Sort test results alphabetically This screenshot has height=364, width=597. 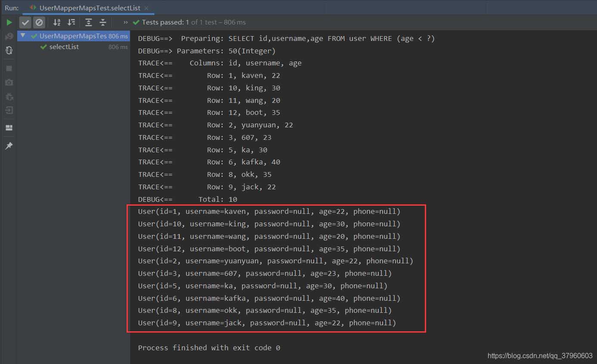pyautogui.click(x=57, y=22)
